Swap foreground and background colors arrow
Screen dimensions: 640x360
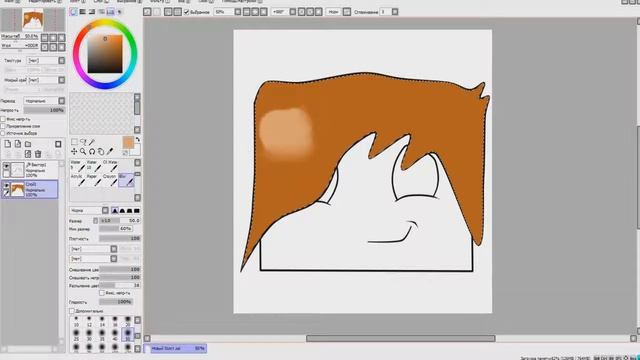138,140
